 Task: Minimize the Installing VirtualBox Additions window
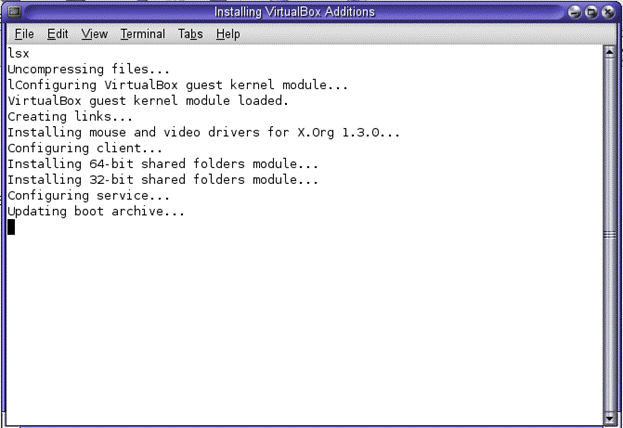pos(574,12)
